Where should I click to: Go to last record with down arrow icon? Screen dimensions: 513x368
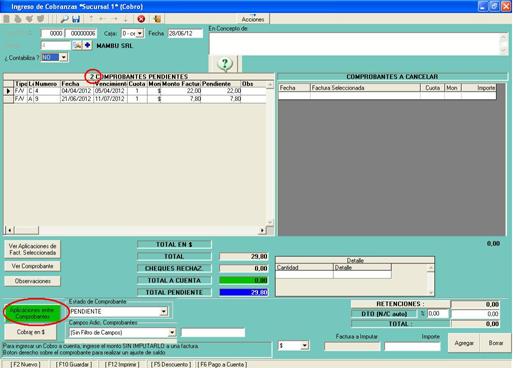tap(126, 19)
